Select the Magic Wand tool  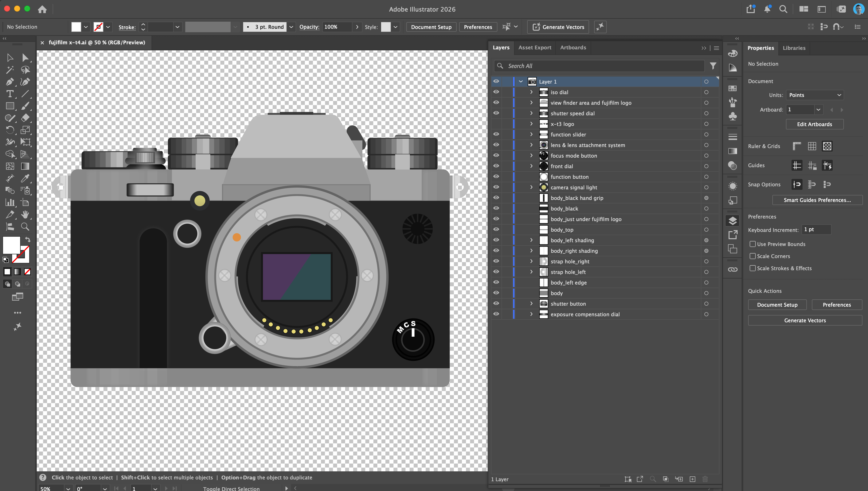pyautogui.click(x=10, y=70)
